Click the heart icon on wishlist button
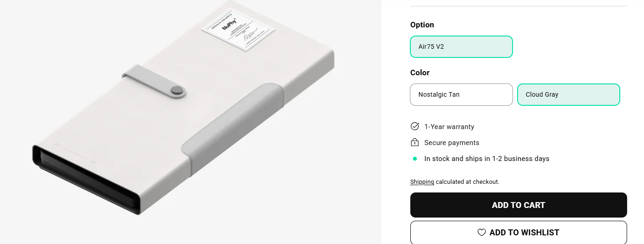644x244 pixels. (482, 232)
